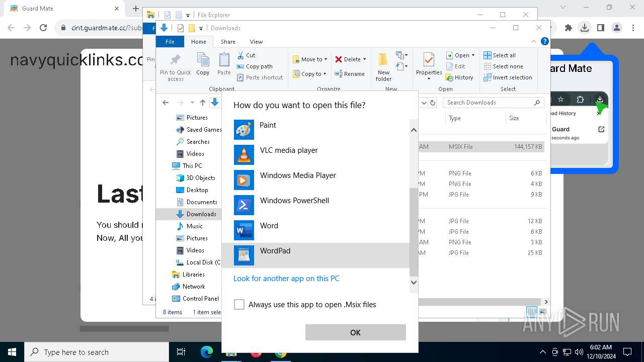Image resolution: width=644 pixels, height=362 pixels.
Task: Expand the Delete dropdown arrow
Action: (364, 59)
